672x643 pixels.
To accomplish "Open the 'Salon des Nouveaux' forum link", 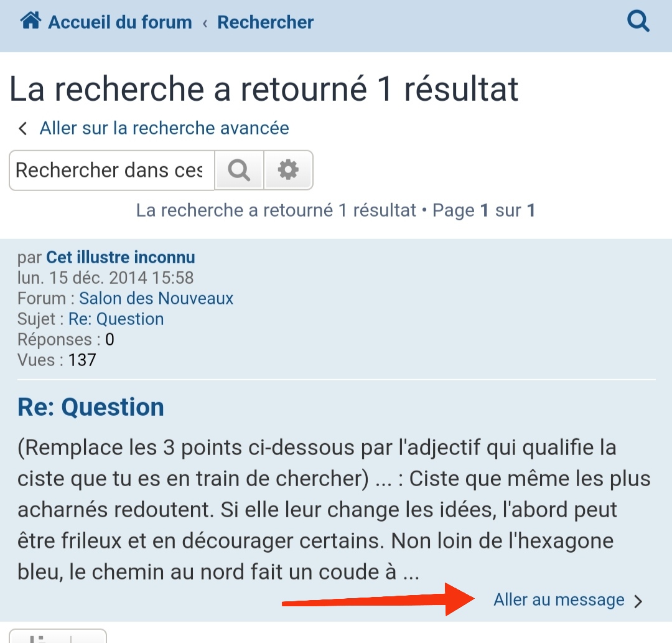I will 156,298.
